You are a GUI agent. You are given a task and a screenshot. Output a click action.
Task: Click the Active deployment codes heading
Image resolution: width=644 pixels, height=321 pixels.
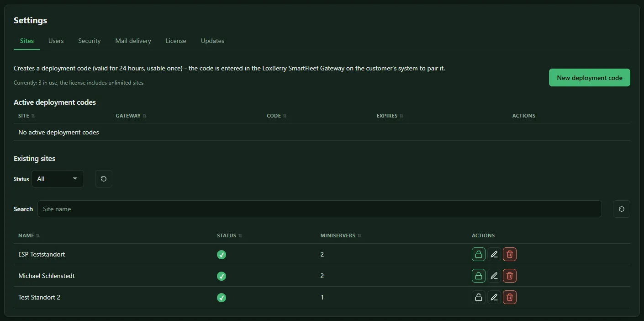tap(55, 102)
